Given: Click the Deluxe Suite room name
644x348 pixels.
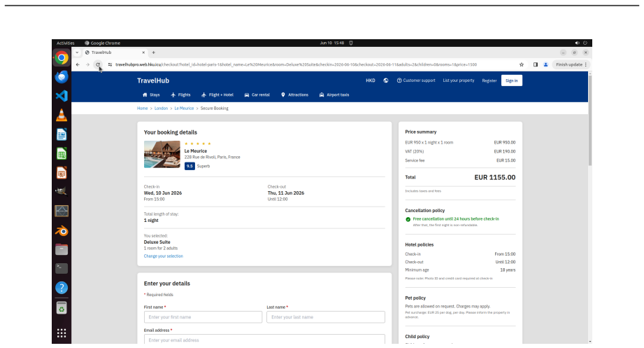Looking at the screenshot, I should (x=157, y=242).
